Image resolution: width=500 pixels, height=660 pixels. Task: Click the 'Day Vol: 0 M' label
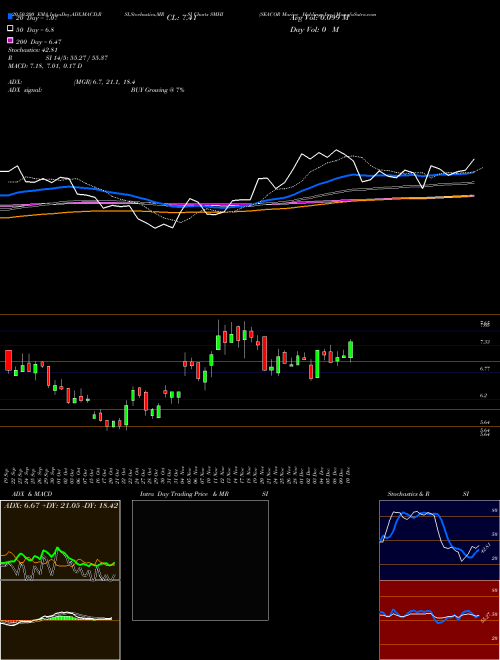pyautogui.click(x=314, y=30)
